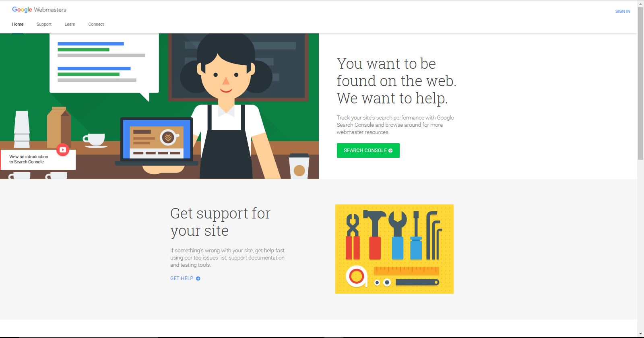The height and width of the screenshot is (338, 644).
Task: Click the green SEARCH CONSOLE button
Action: pyautogui.click(x=368, y=150)
